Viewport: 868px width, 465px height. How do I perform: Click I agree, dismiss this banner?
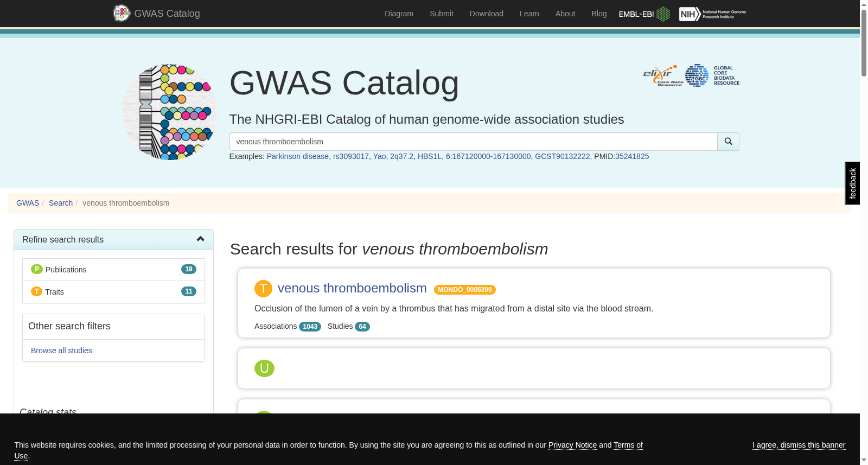point(799,445)
